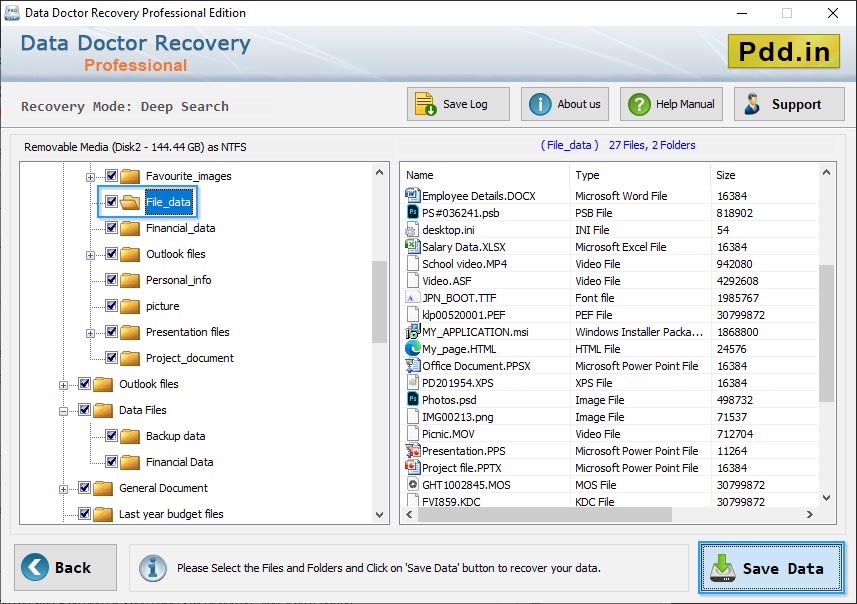Click the folder icon of Data Files
This screenshot has height=604, width=857.
click(x=103, y=410)
